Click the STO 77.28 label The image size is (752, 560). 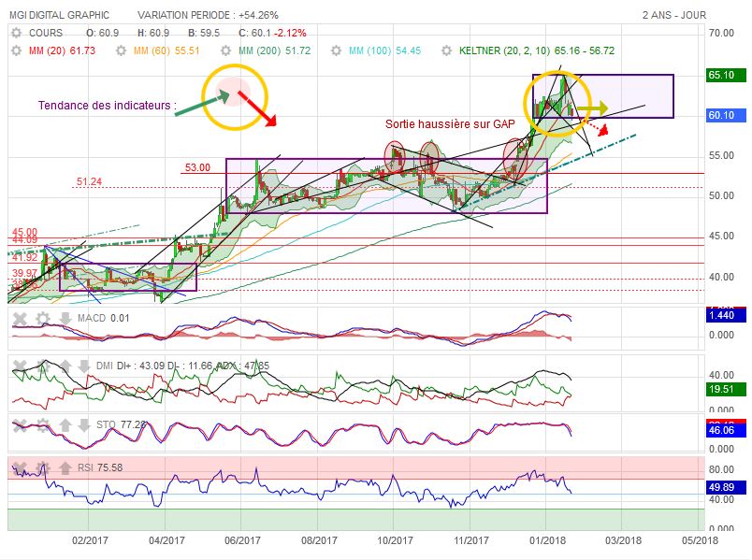point(121,424)
